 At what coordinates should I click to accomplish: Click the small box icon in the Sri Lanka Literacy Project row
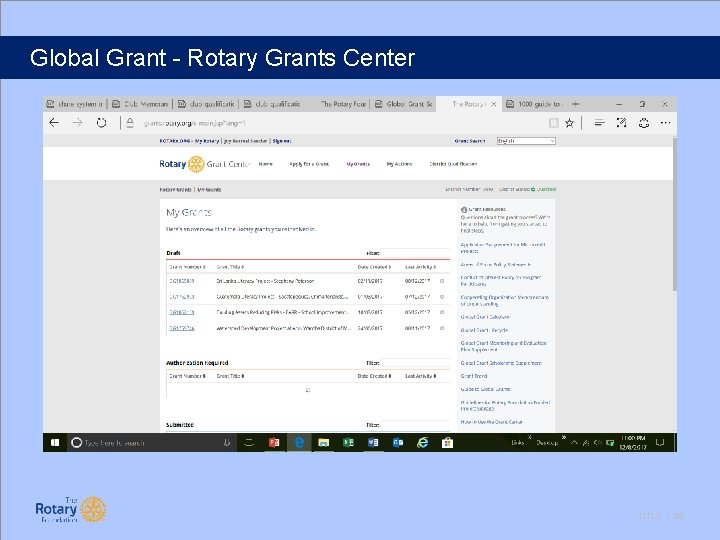pyautogui.click(x=442, y=281)
